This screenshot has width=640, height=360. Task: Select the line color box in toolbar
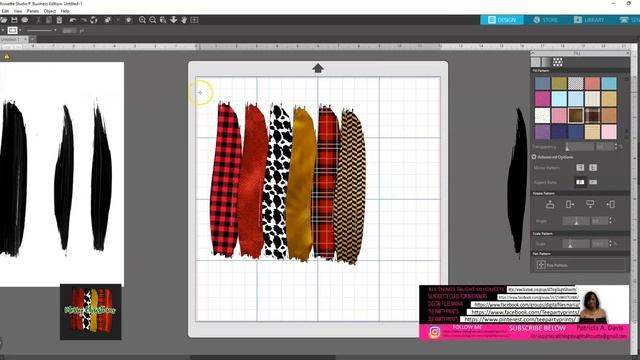[13, 31]
